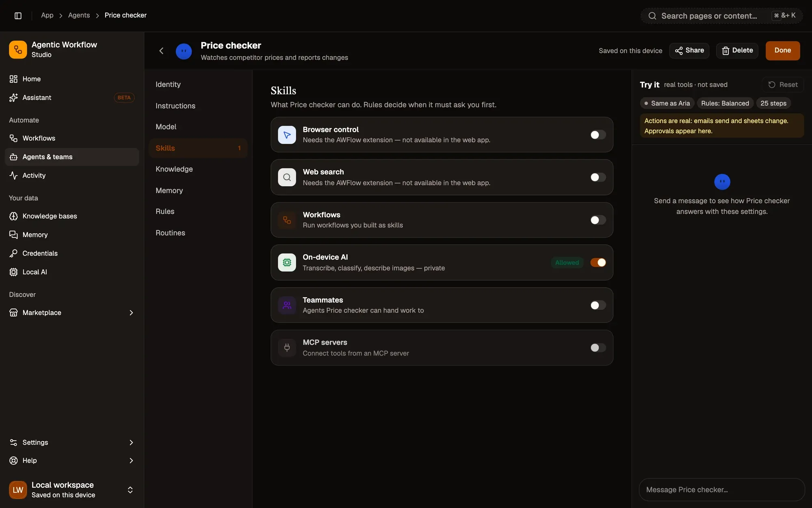Enable the Workflows skill toggle

pos(598,220)
